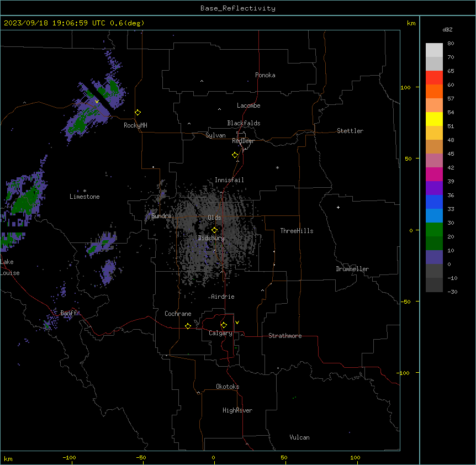The height and width of the screenshot is (465, 476).
Task: Click the HighRiver town label
Action: (237, 410)
